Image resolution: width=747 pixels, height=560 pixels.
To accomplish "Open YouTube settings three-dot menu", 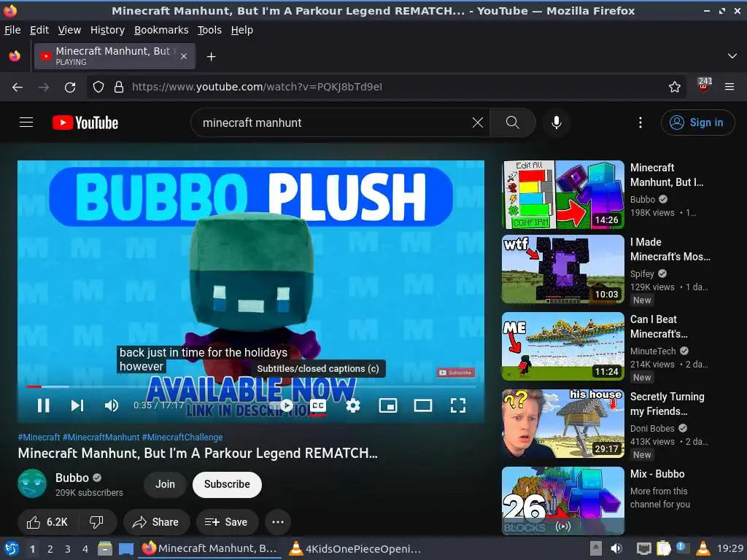I will tap(640, 122).
